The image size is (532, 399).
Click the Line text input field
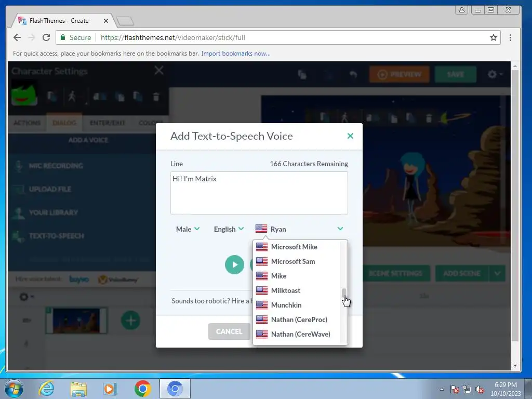pos(259,192)
